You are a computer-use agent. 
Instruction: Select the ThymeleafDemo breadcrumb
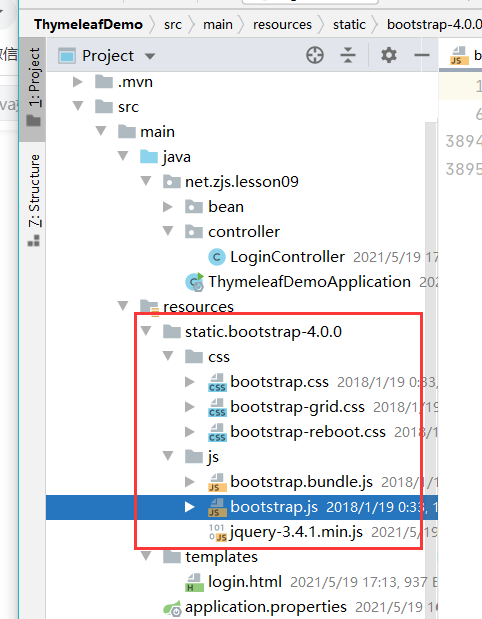pos(88,24)
